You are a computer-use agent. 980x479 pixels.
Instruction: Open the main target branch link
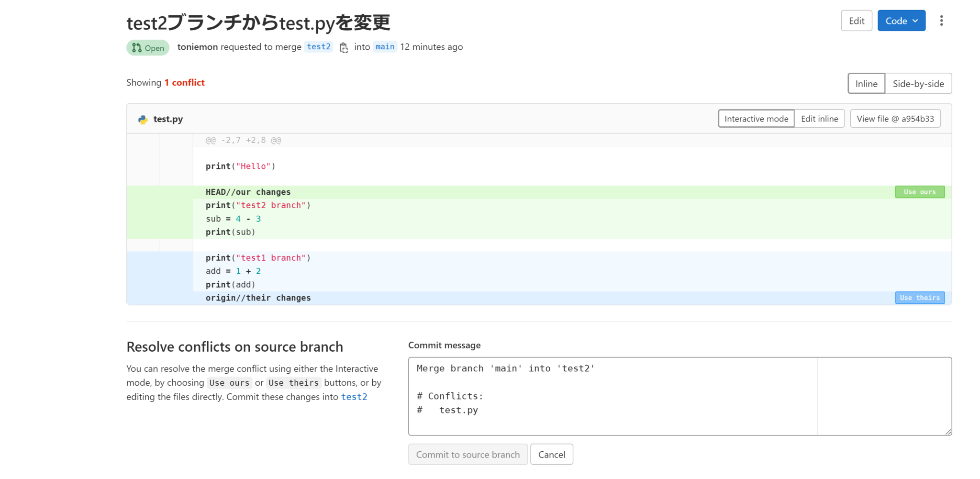point(385,46)
